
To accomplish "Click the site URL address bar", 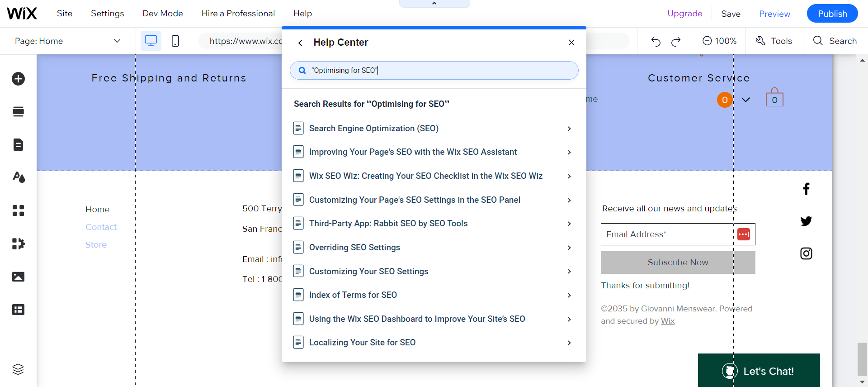I will [240, 41].
